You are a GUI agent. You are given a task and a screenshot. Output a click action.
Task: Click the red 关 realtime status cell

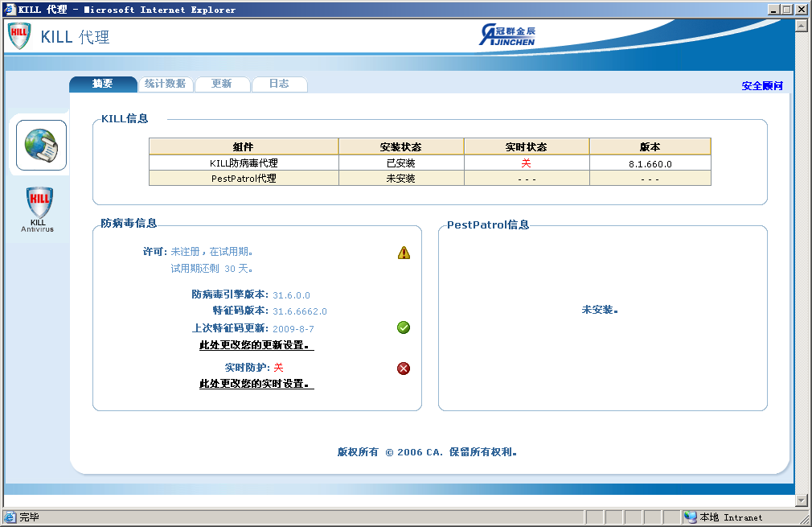526,163
